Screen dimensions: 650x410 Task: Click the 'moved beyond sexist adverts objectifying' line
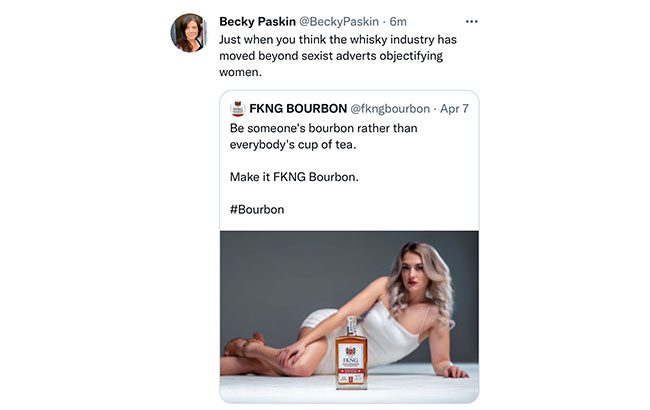331,56
